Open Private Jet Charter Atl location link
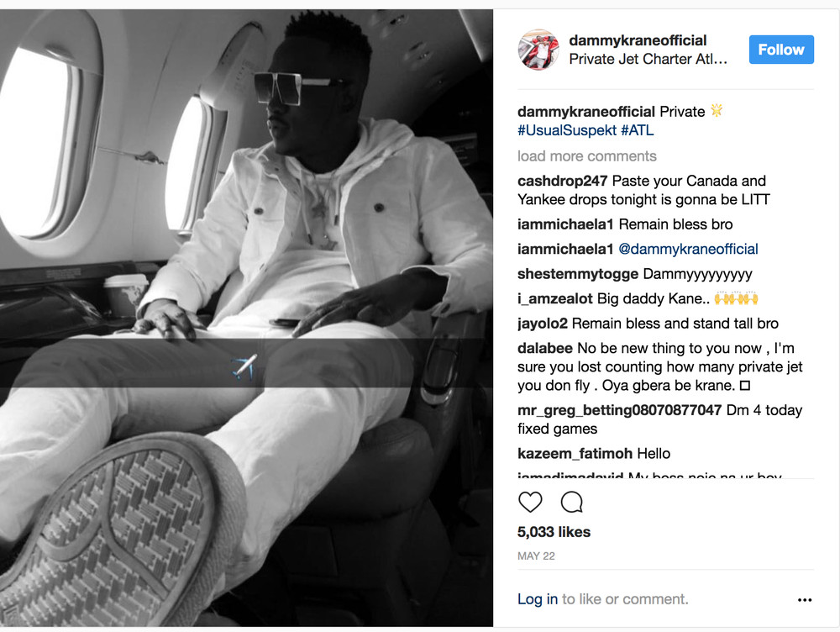The image size is (840, 632). pos(648,59)
